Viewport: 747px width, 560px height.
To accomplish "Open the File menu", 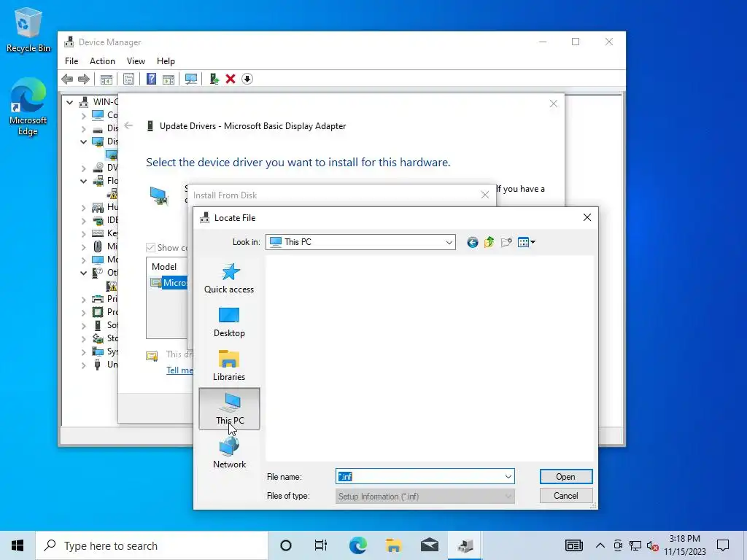I will point(71,61).
